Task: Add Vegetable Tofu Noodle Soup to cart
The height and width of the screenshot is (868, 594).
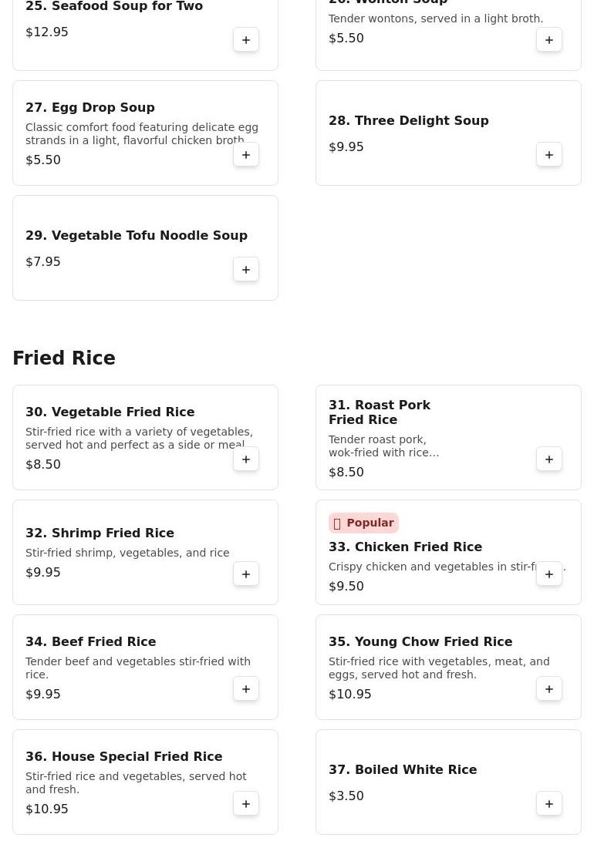Action: click(246, 270)
